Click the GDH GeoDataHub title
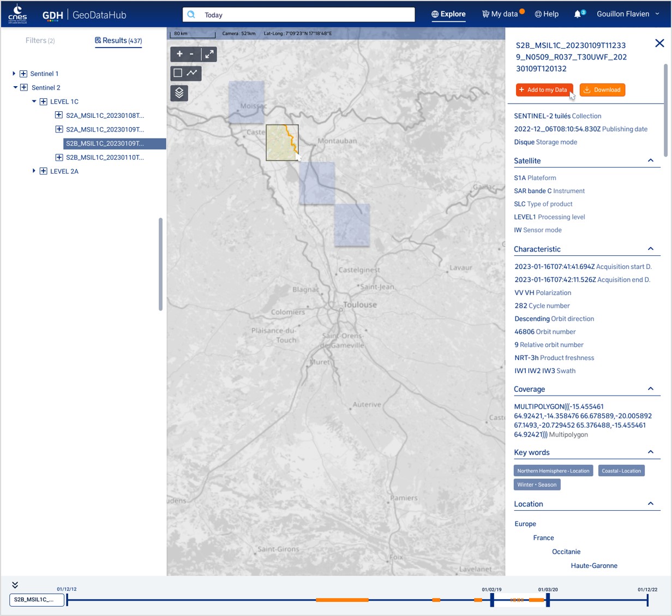Viewport: 672px width, 616px height. [x=85, y=15]
